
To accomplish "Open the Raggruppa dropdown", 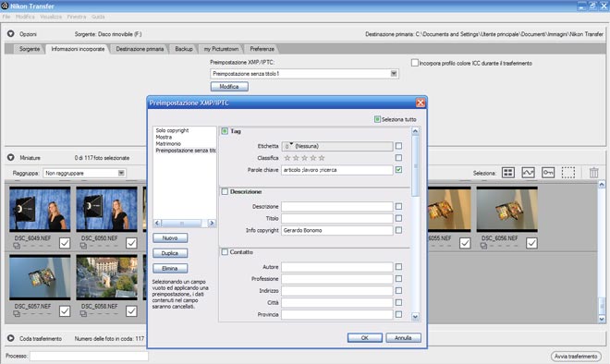I will tap(121, 173).
